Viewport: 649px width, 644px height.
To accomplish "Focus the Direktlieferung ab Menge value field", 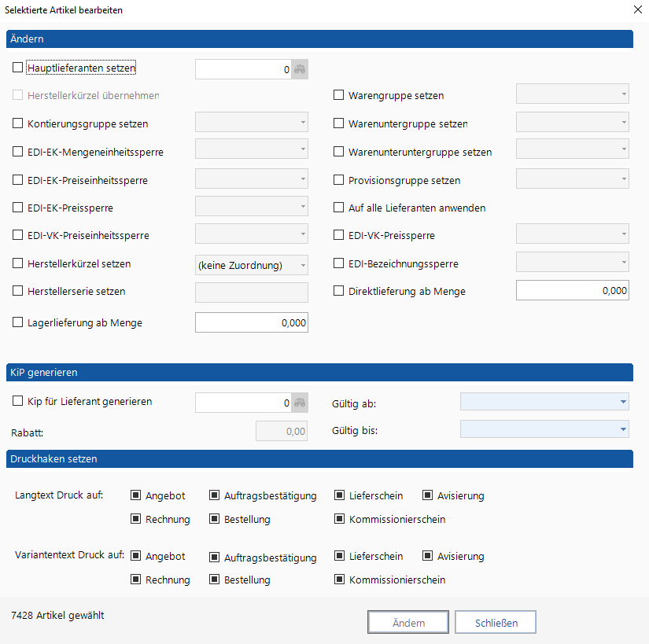I will [x=572, y=291].
